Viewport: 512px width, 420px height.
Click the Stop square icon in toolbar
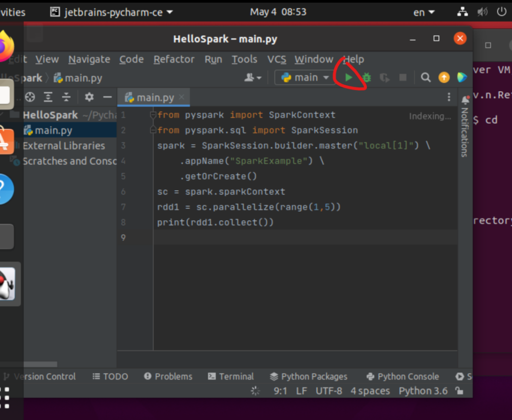tap(403, 77)
